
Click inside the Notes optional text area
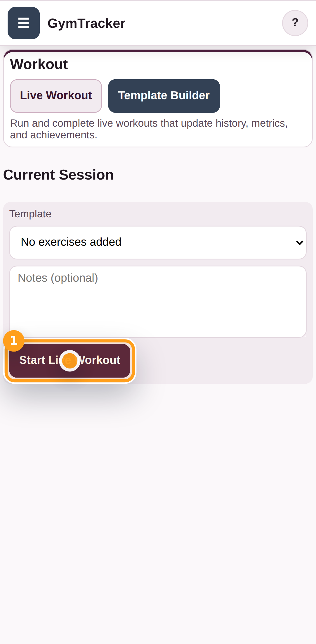(158, 301)
